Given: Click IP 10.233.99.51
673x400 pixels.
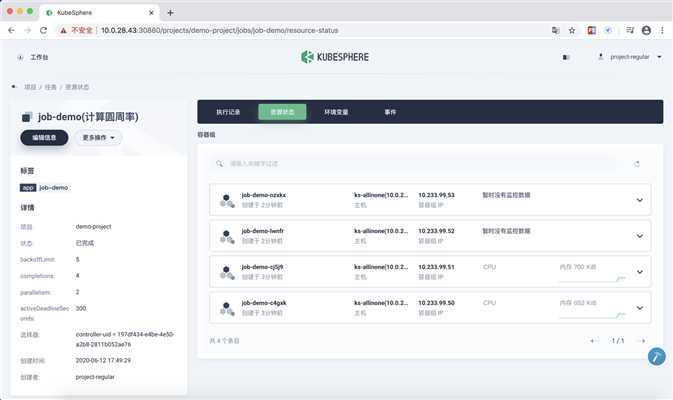Looking at the screenshot, I should pos(437,267).
